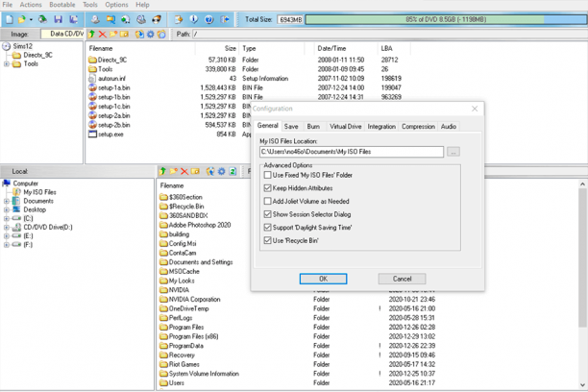The height and width of the screenshot is (392, 588).
Task: Click the Save floppy disk icon
Action: (58, 19)
